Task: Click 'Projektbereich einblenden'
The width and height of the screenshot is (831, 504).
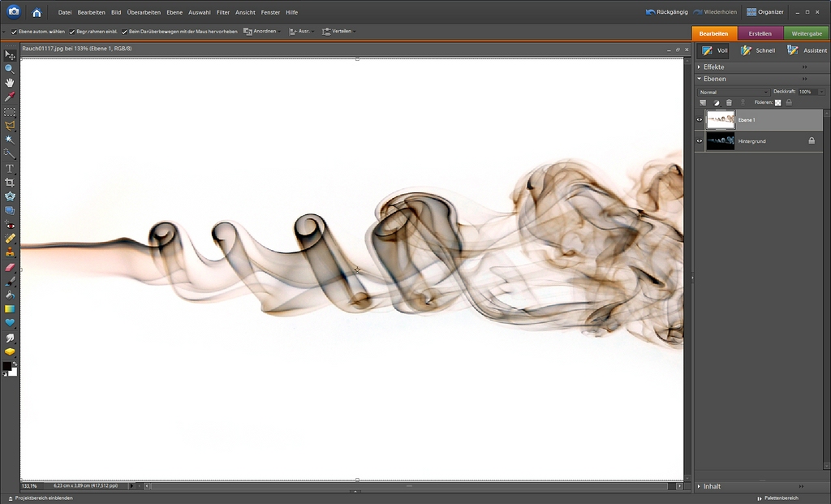Action: (x=41, y=498)
